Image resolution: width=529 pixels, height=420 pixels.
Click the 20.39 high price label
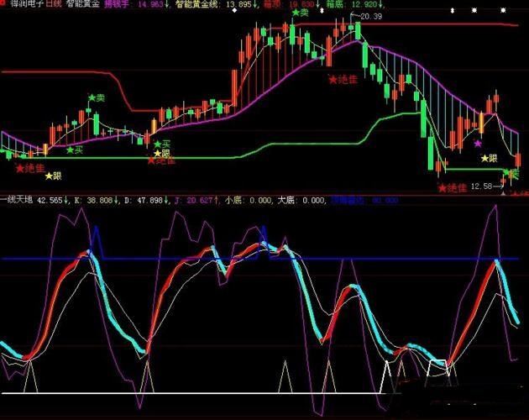point(371,17)
